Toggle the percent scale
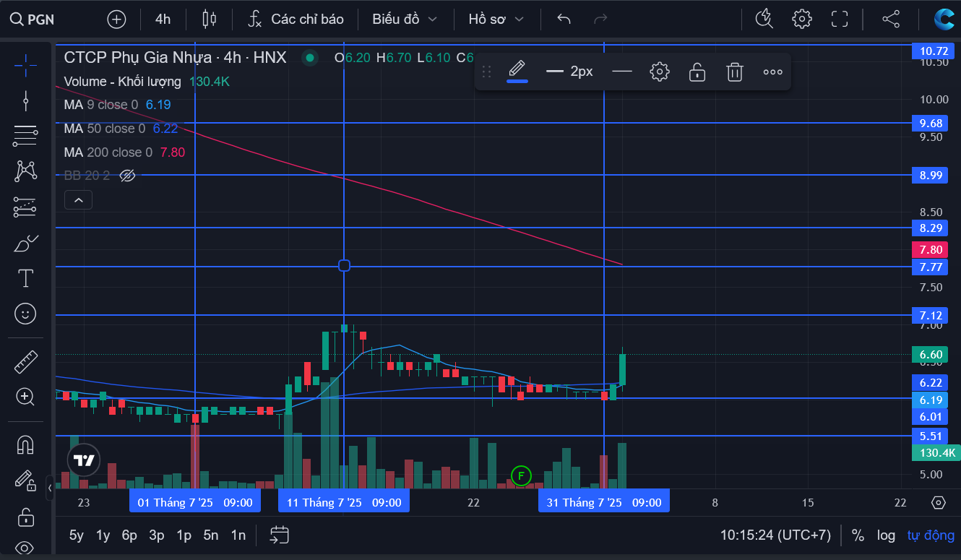Screen dimensions: 961x560 [x=858, y=535]
